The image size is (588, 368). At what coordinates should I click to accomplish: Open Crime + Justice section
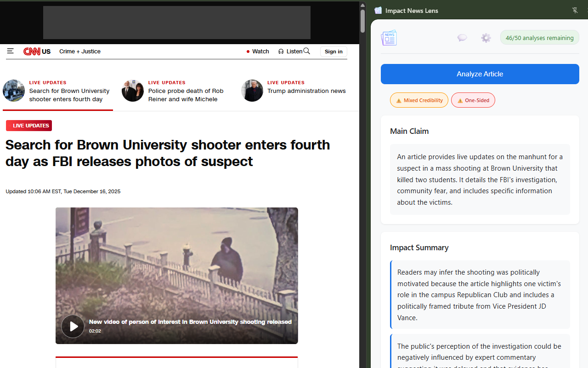[80, 52]
